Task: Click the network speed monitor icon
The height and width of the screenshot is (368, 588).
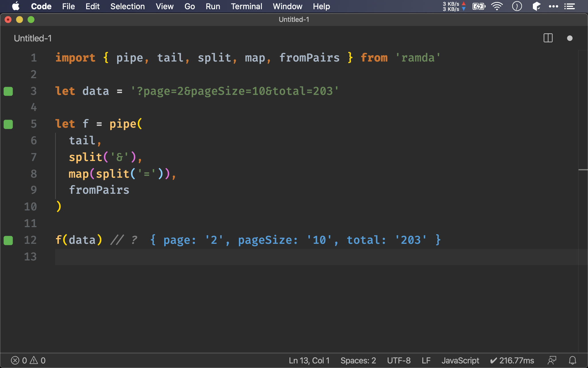Action: (x=454, y=6)
